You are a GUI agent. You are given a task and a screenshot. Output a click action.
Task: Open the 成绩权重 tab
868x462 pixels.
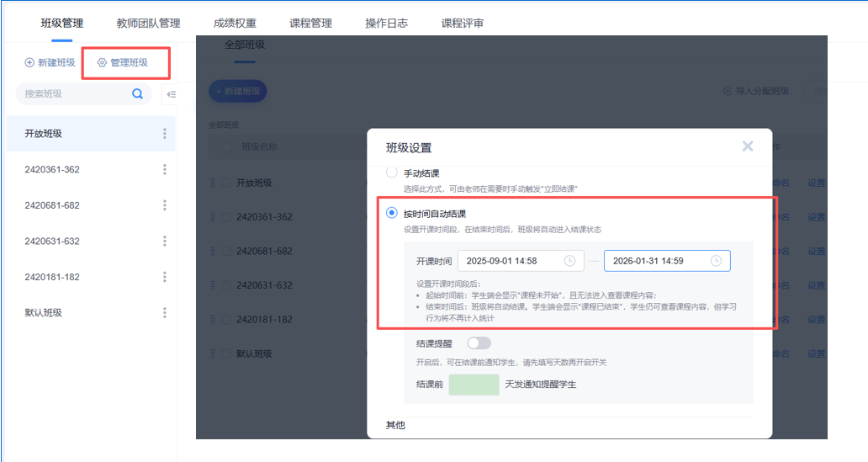[x=235, y=24]
